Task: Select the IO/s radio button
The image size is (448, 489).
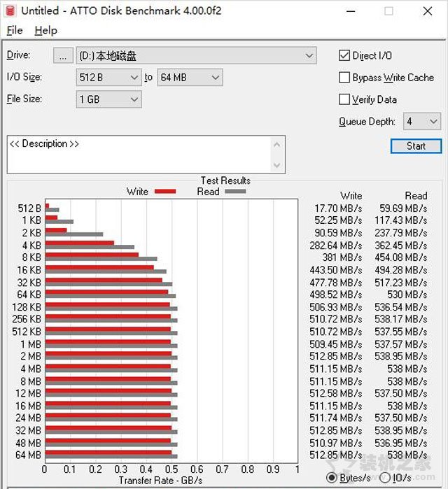Action: (x=385, y=478)
